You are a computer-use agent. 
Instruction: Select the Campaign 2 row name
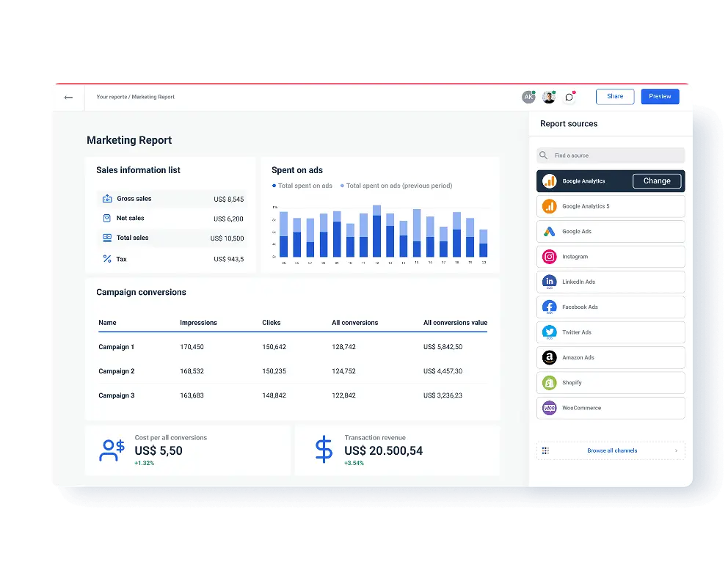point(116,371)
